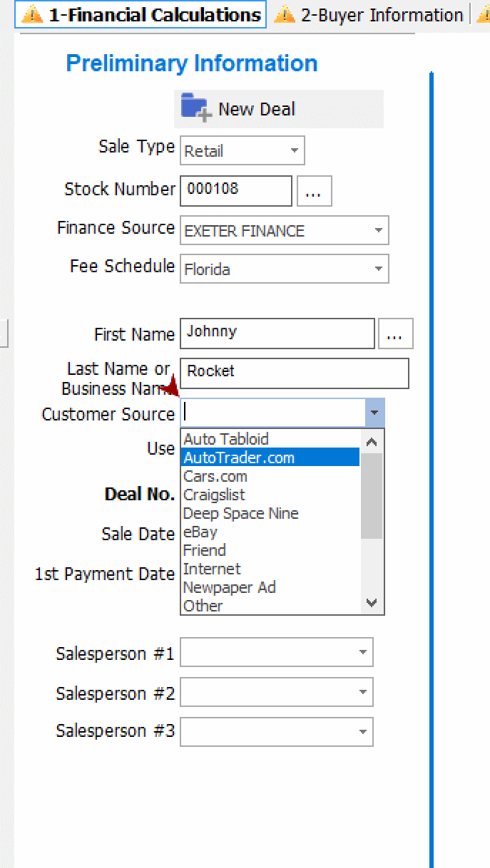The width and height of the screenshot is (490, 868).
Task: Open the Fee Schedule dropdown
Action: click(x=379, y=269)
